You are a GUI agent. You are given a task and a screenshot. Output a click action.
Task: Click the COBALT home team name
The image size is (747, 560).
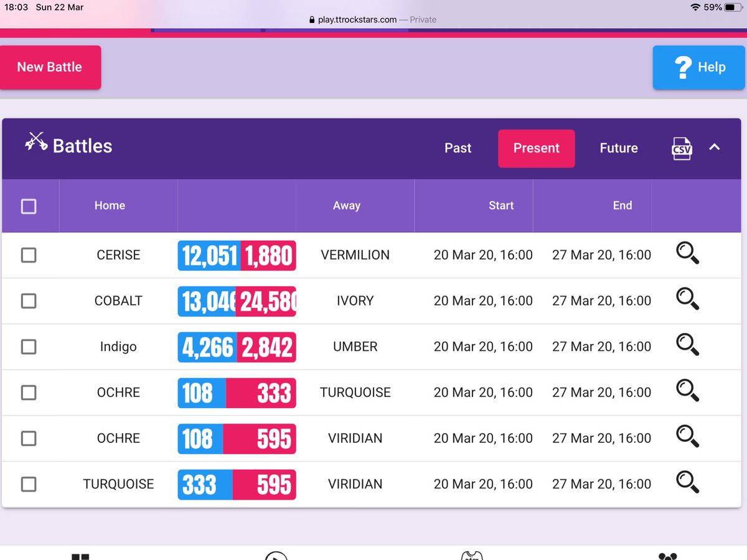click(118, 301)
